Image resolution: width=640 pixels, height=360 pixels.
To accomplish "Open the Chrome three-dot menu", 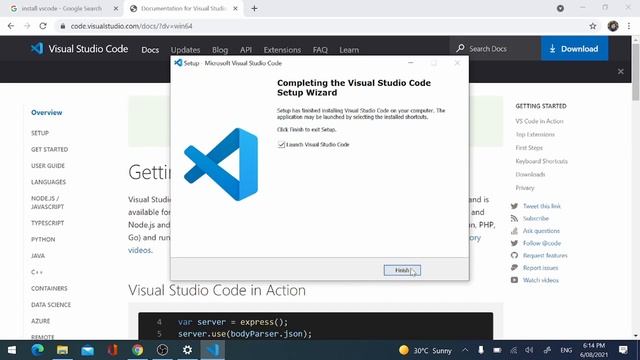I will 629,26.
